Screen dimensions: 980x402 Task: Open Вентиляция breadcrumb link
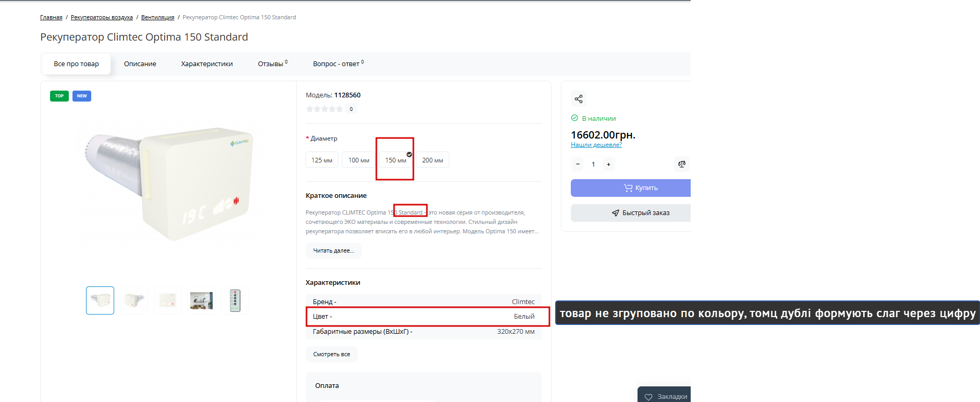tap(157, 17)
